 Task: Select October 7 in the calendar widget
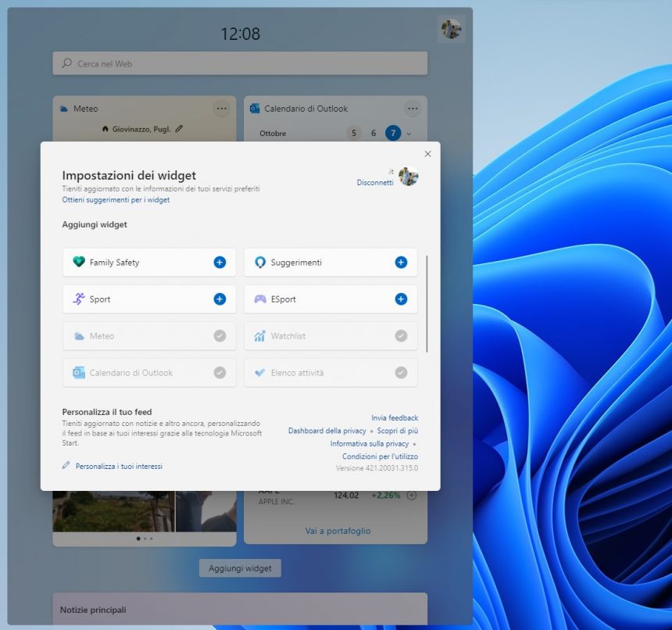(x=393, y=133)
